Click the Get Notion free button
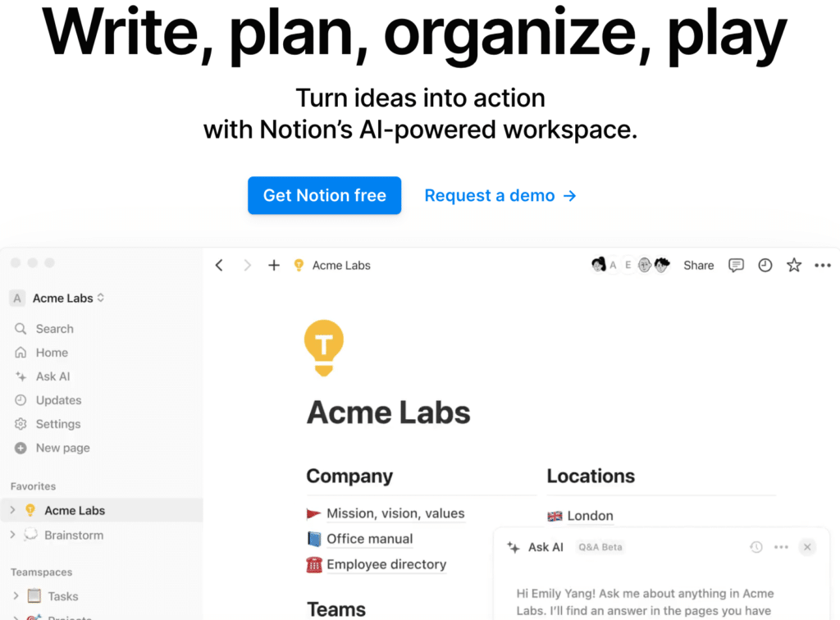The image size is (840, 620). point(324,195)
